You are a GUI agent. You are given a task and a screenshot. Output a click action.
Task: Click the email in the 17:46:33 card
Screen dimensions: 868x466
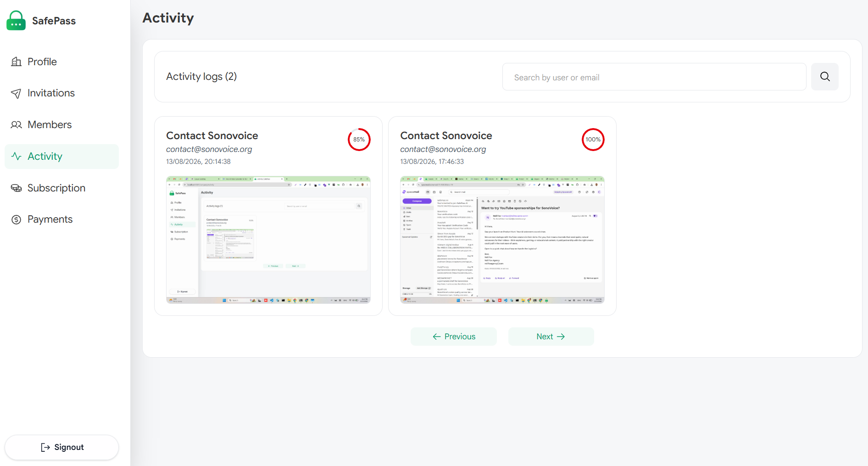[x=443, y=149]
